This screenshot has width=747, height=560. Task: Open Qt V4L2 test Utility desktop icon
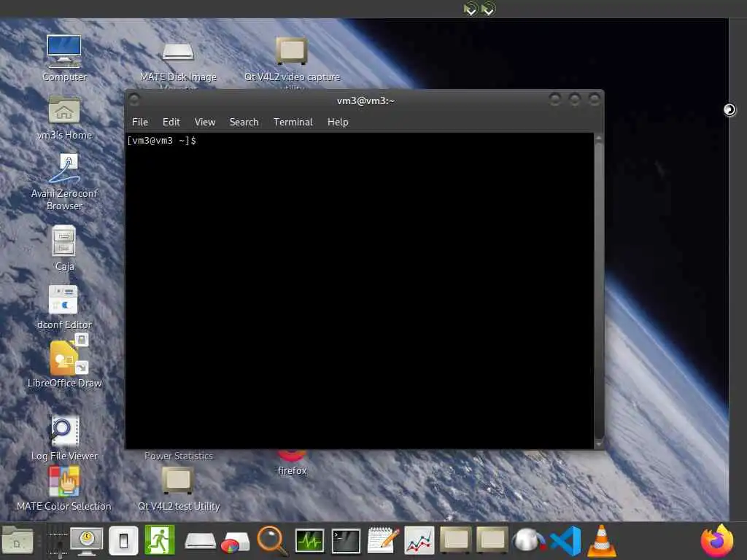coord(178,481)
